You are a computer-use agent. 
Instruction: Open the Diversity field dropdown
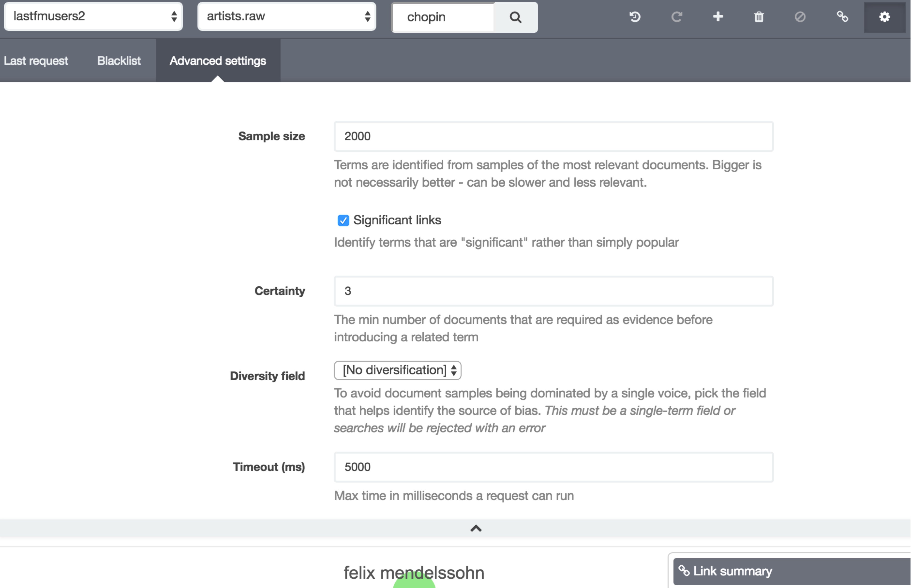click(396, 370)
